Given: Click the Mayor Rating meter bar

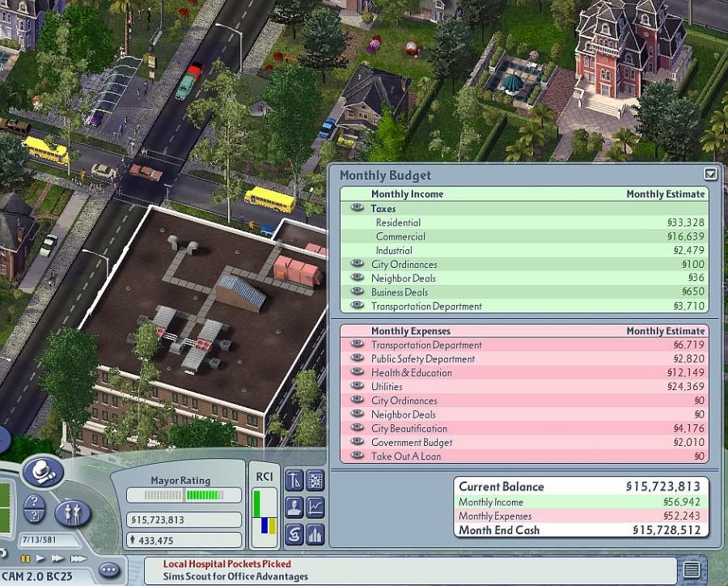Looking at the screenshot, I should [184, 495].
